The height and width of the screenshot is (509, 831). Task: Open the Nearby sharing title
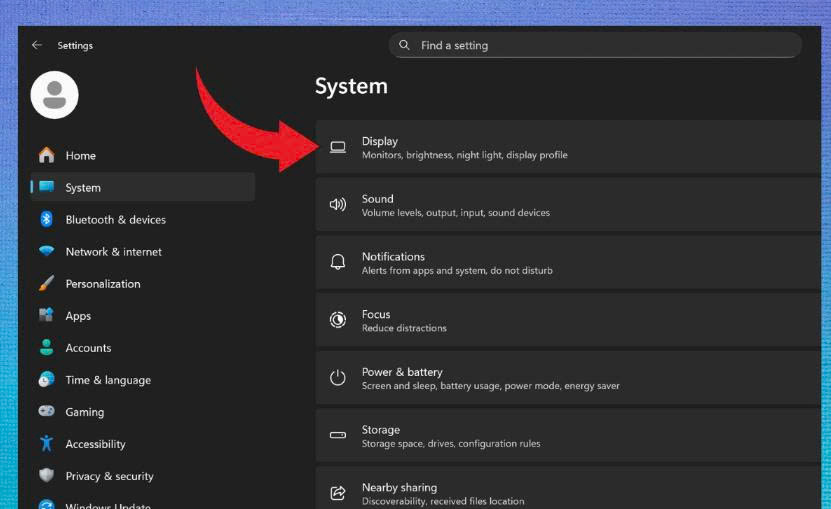(400, 487)
